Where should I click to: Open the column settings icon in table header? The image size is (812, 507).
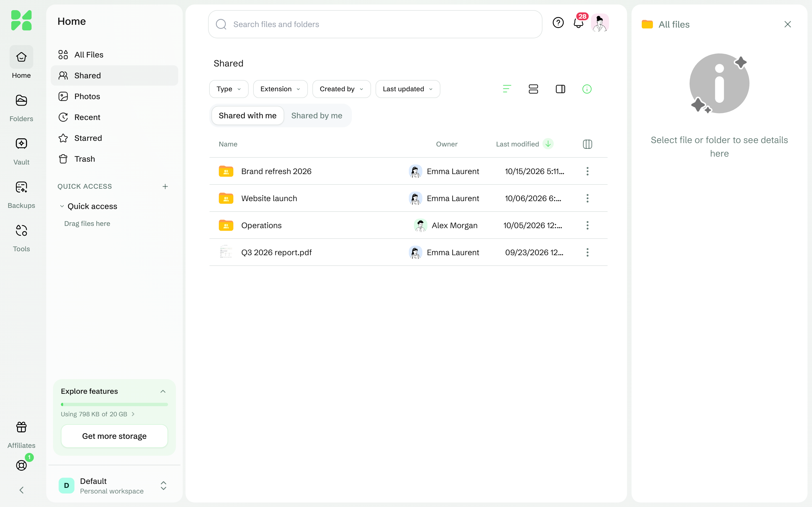587,144
